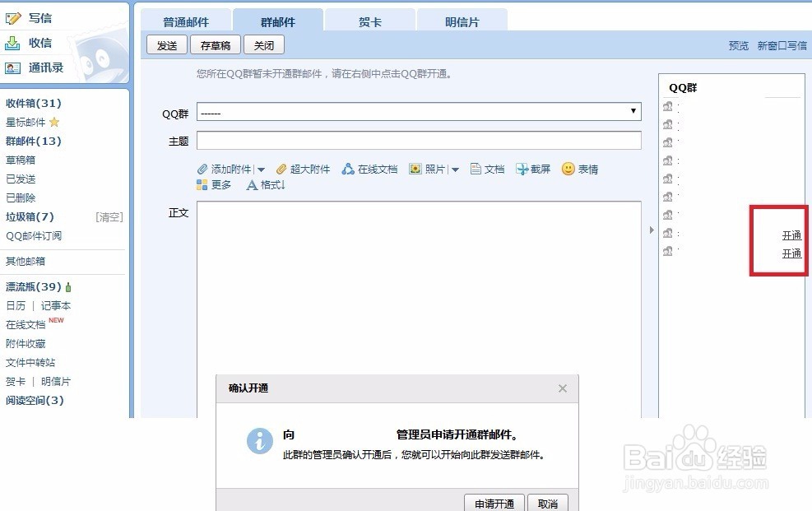Click the 预览 link
812x511 pixels.
[739, 45]
